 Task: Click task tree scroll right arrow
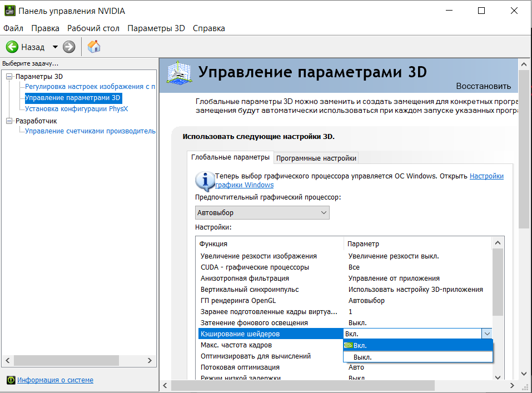150,360
